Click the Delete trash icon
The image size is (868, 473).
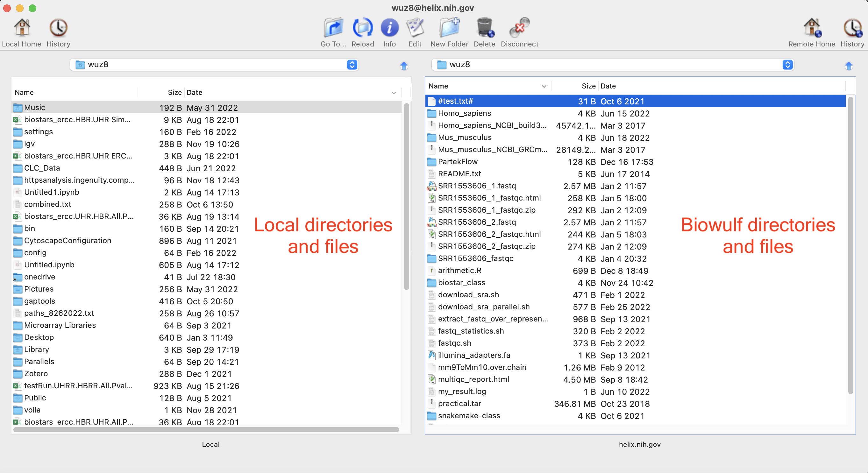(x=484, y=28)
